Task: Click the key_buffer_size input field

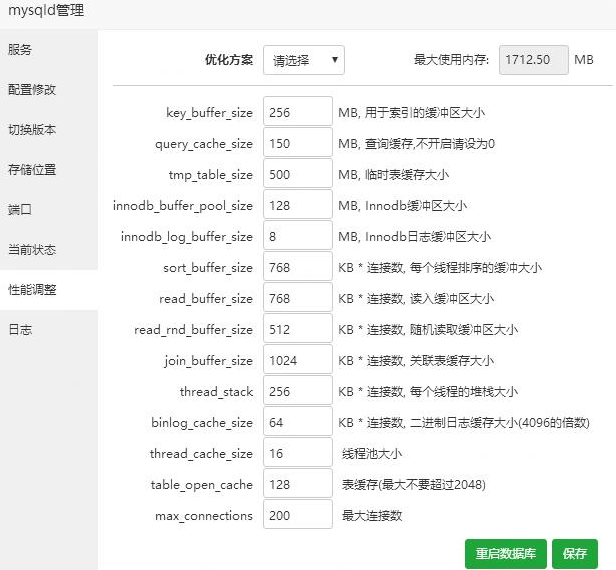Action: 297,112
